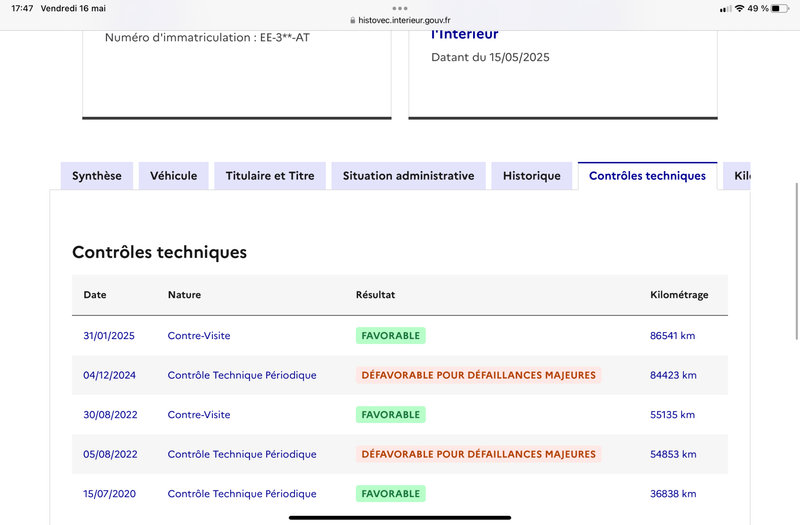Go to the Historique tab
The height and width of the screenshot is (525, 800).
pos(532,176)
